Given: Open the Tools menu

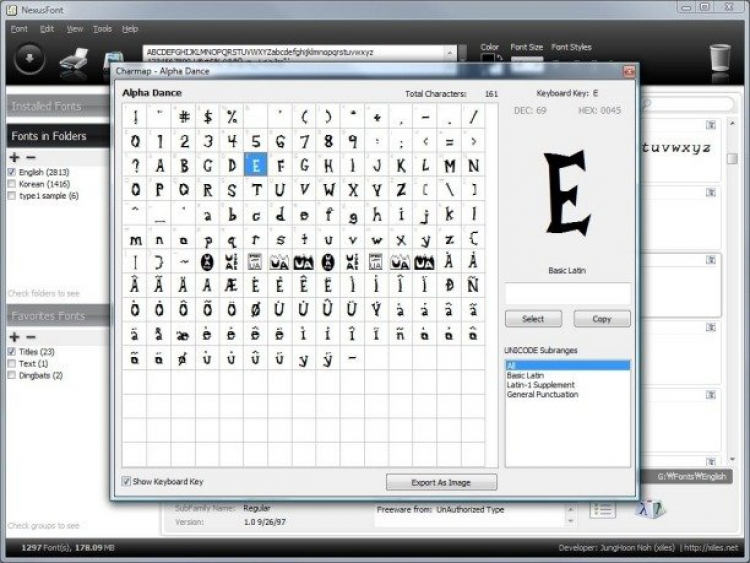Looking at the screenshot, I should 102,29.
